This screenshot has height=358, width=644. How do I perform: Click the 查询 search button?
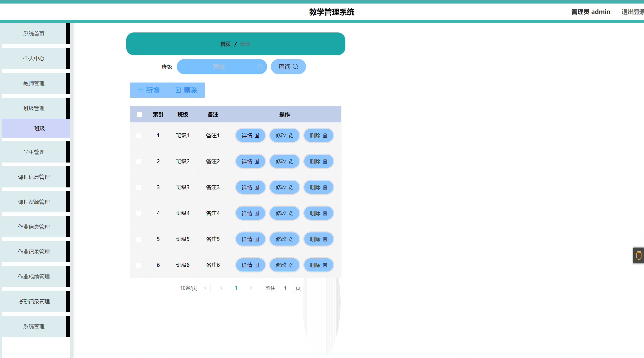pos(288,67)
